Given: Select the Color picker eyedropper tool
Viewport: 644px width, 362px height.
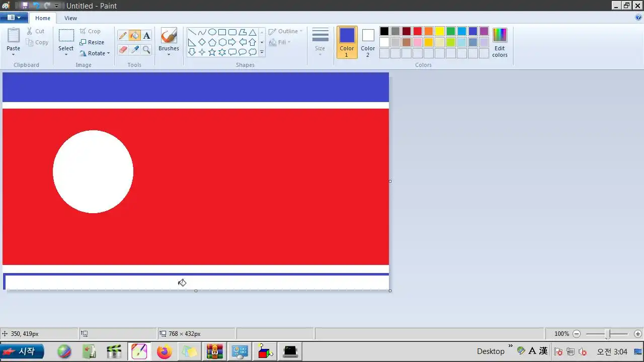Looking at the screenshot, I should click(x=134, y=49).
